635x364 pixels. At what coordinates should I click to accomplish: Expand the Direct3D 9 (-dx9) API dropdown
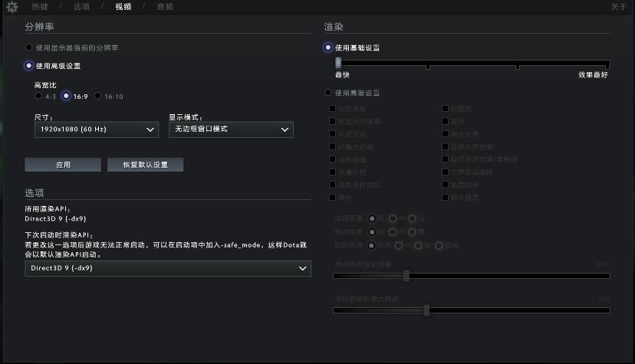click(x=168, y=268)
